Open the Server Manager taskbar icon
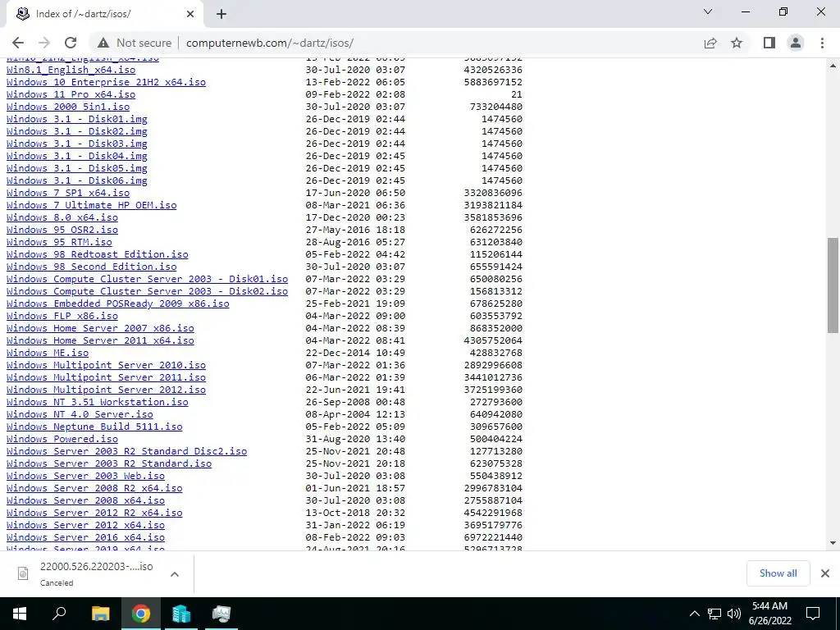Image resolution: width=840 pixels, height=630 pixels. pyautogui.click(x=181, y=614)
